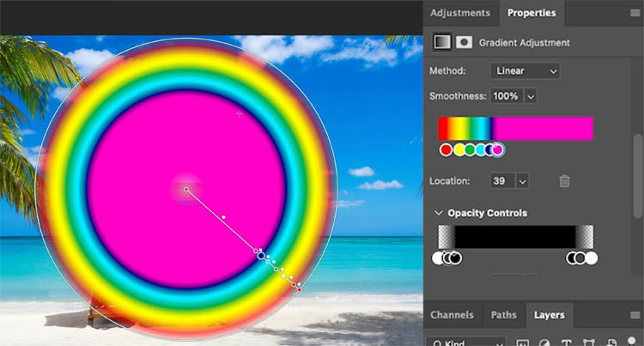Select the yellow color stop under gradient bar

pos(459,149)
